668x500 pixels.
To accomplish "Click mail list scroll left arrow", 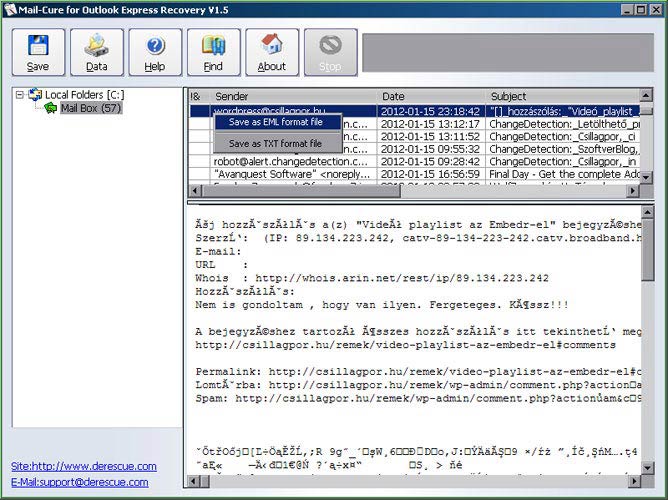I will click(x=195, y=191).
